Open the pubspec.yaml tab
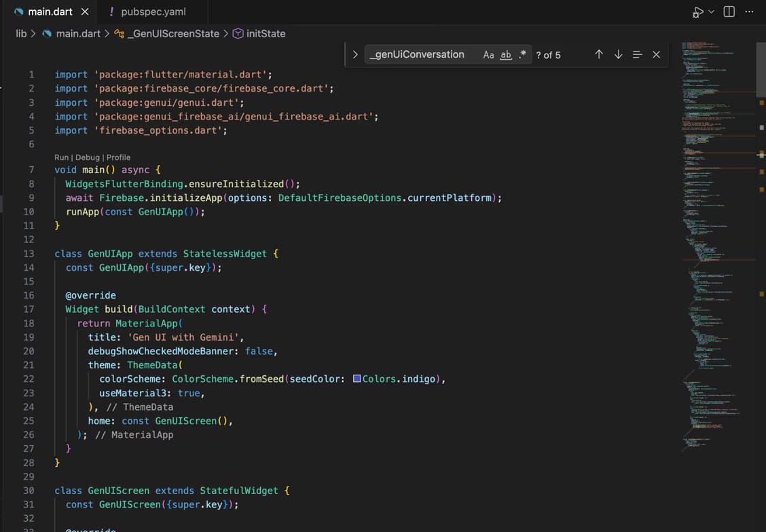The width and height of the screenshot is (766, 532). [x=153, y=12]
